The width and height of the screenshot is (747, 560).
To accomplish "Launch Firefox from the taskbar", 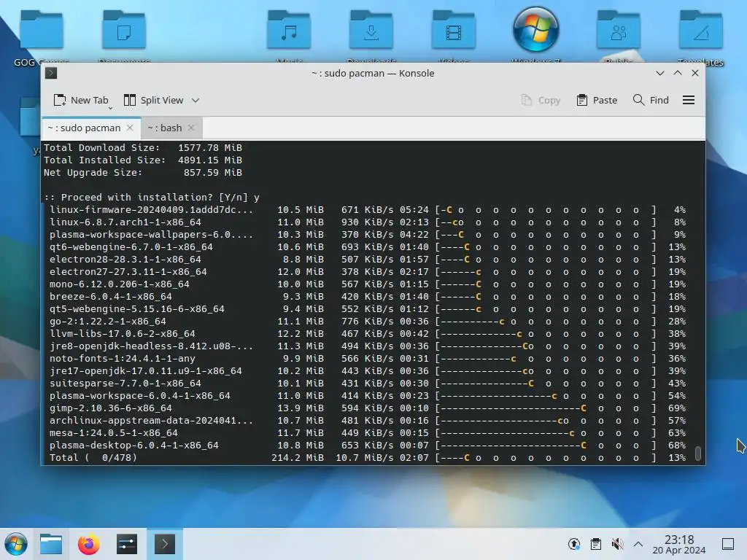I will [x=88, y=544].
